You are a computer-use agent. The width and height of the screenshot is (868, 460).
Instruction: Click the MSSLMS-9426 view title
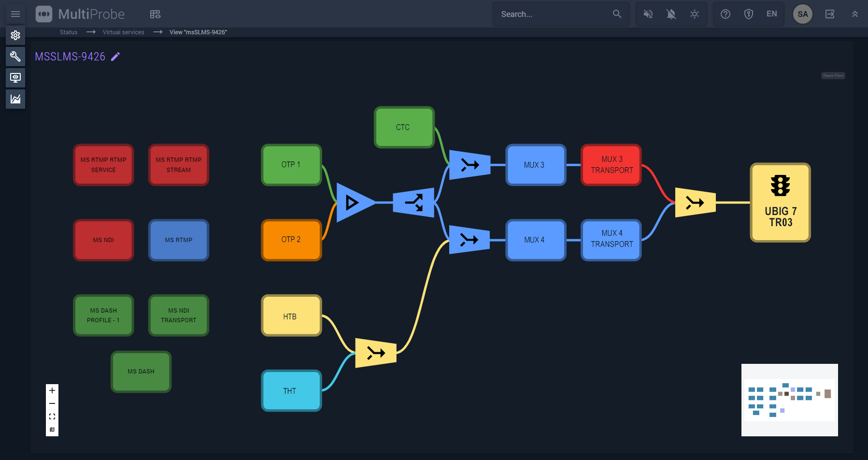click(x=70, y=57)
